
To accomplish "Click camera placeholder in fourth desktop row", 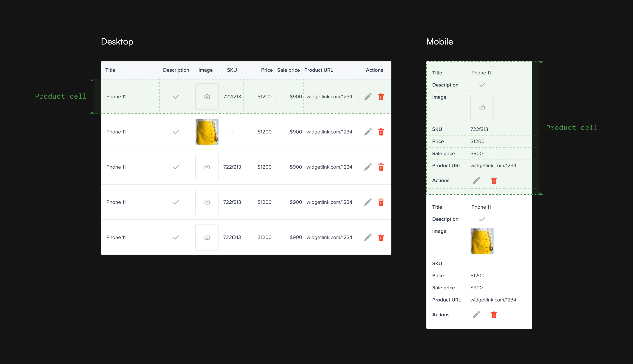I will coord(207,202).
